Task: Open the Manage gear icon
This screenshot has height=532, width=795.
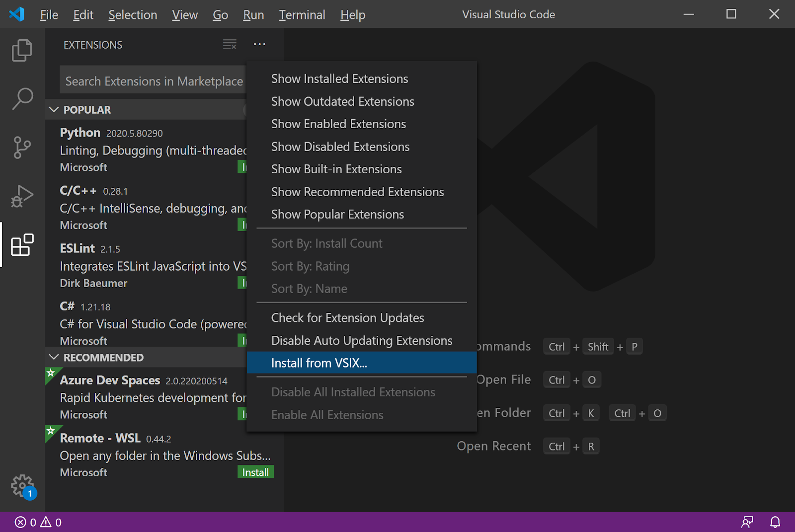Action: [x=22, y=486]
